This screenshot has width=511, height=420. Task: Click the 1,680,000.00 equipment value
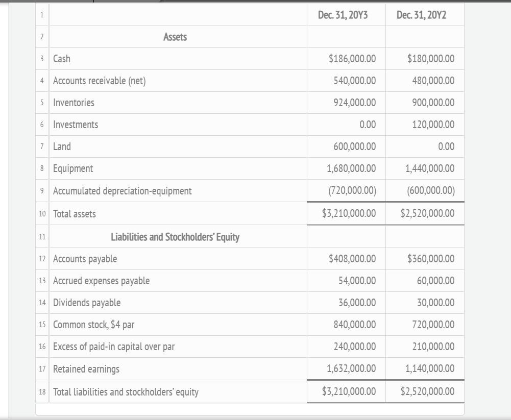click(x=351, y=168)
